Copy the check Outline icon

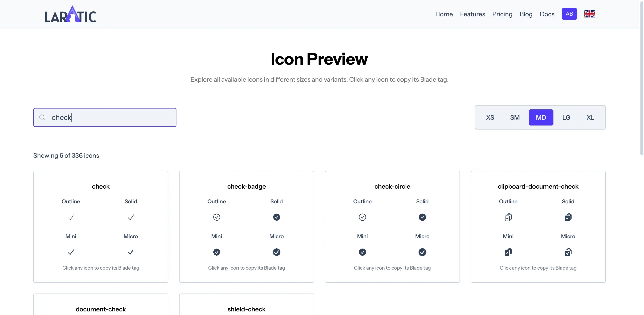[71, 217]
